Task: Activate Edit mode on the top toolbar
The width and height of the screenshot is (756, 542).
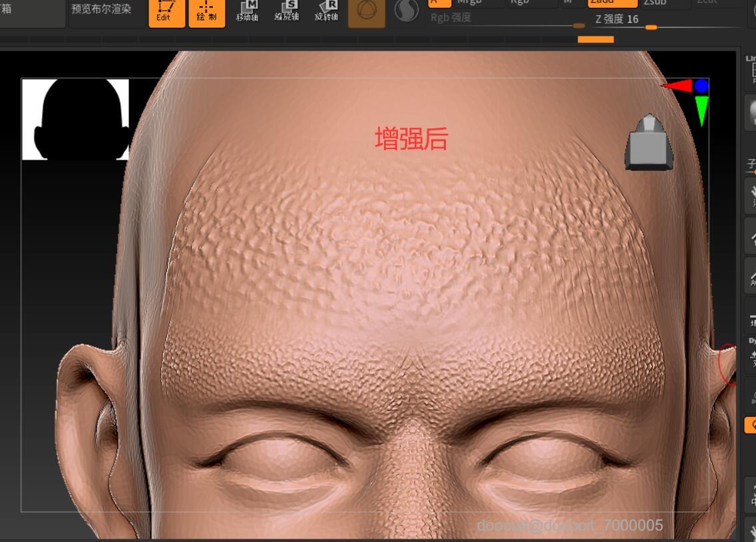Action: [166, 12]
